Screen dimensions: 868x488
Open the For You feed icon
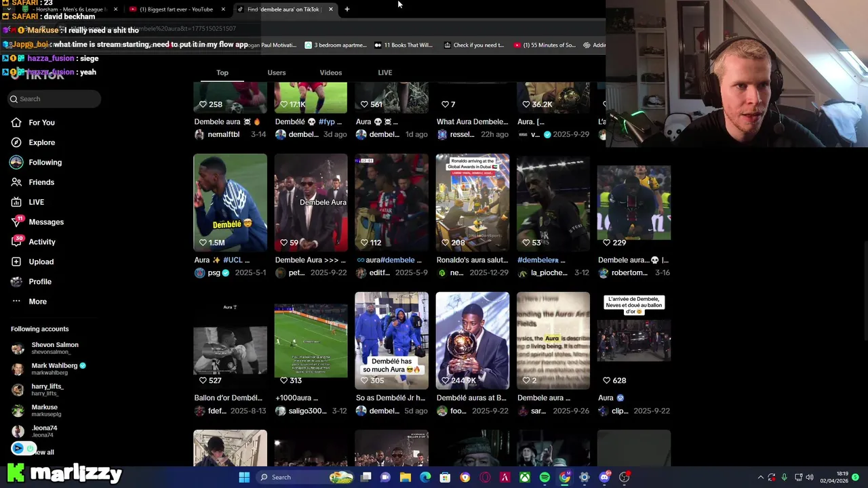[16, 123]
